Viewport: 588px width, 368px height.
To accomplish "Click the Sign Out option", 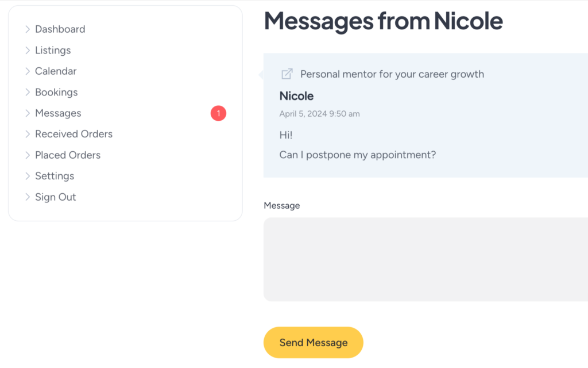I will click(x=55, y=197).
